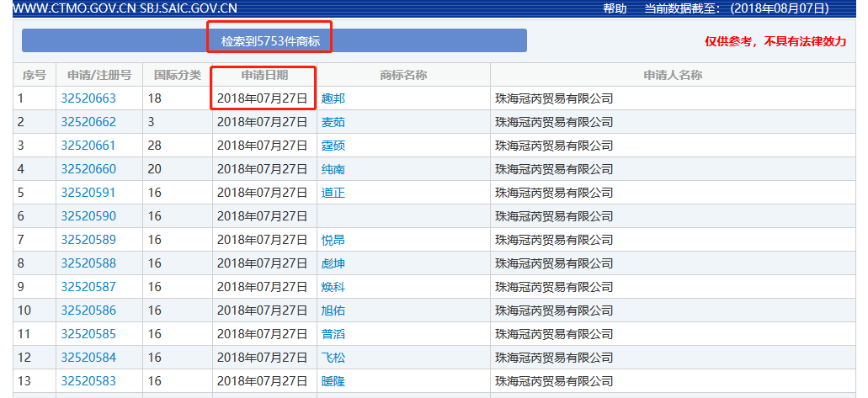Select application date in 趣邦 row
868x398 pixels.
click(262, 98)
